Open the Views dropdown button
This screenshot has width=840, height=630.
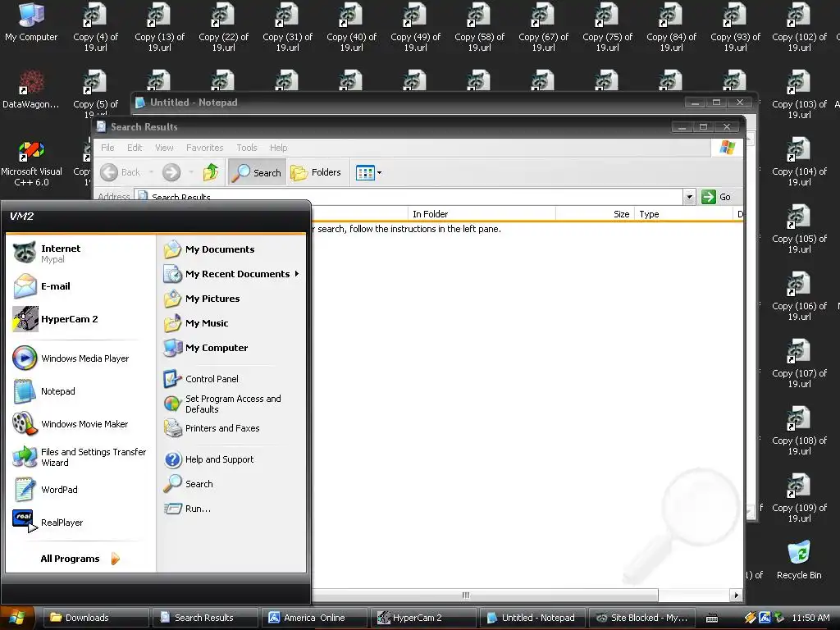(368, 172)
